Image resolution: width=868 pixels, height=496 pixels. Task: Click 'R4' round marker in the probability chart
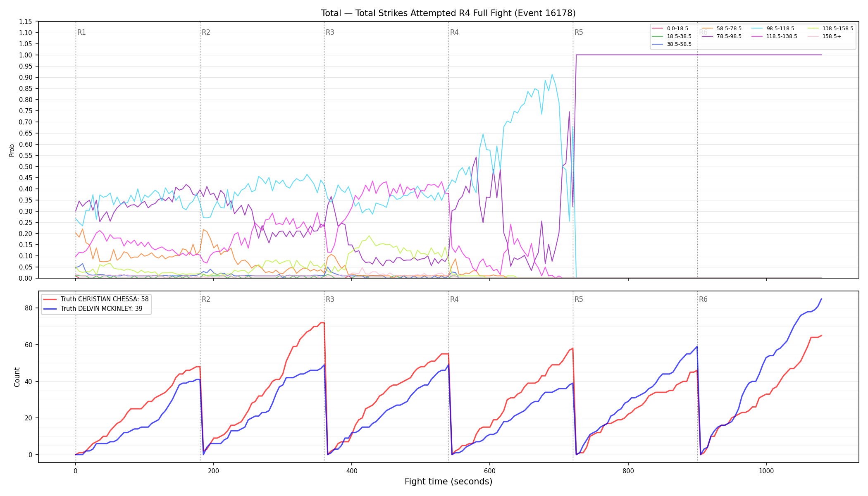[x=454, y=32]
